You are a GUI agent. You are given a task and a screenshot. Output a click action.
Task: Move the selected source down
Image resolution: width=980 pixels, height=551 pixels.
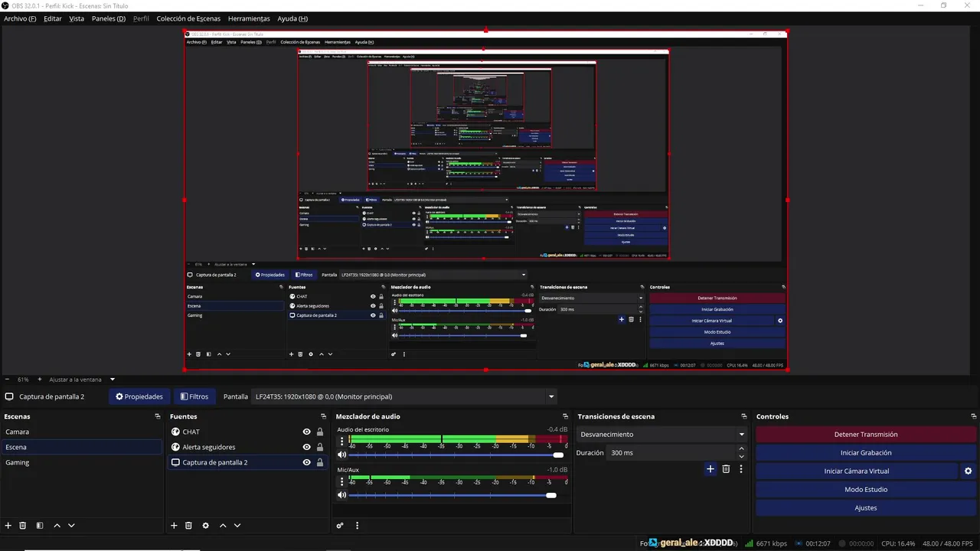237,526
